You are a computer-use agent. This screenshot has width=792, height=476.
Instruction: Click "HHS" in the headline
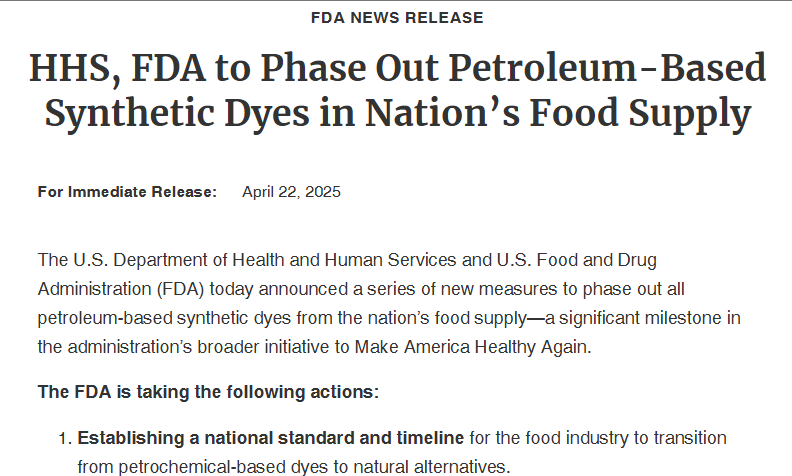71,68
